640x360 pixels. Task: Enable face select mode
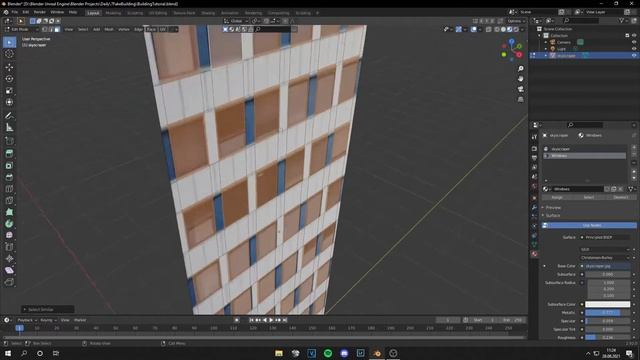coord(57,29)
